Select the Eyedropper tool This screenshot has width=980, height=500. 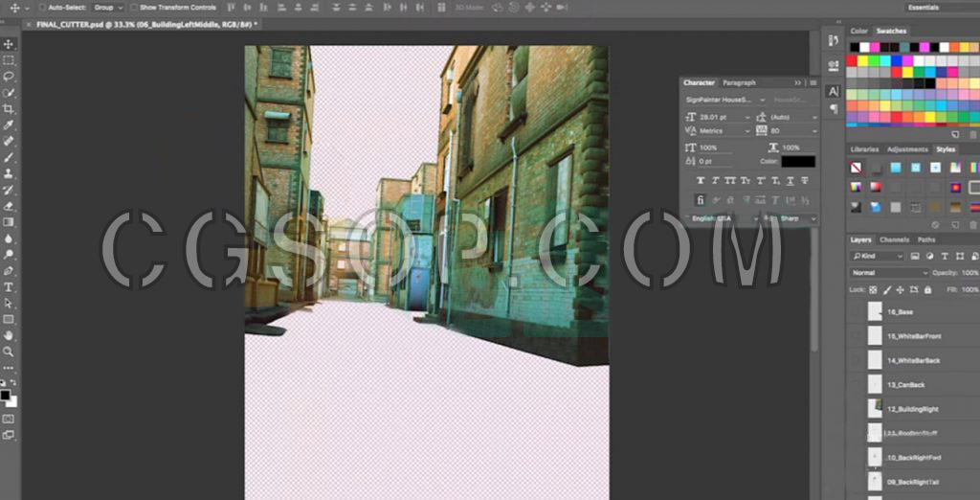[x=9, y=125]
